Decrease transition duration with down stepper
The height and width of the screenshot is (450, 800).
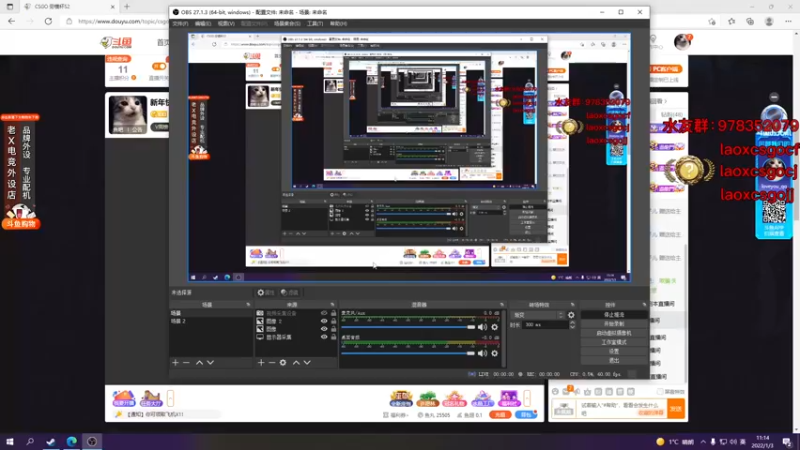point(572,327)
